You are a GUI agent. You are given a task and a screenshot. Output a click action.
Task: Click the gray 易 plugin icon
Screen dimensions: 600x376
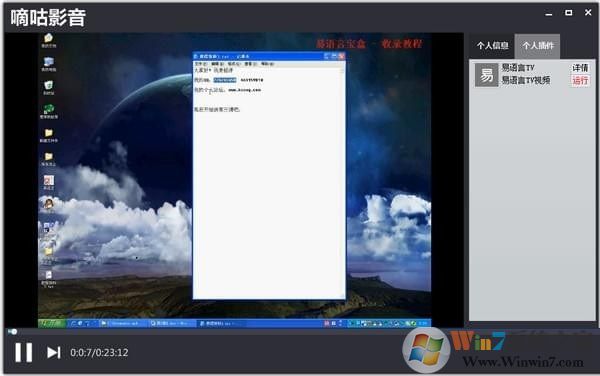(486, 75)
